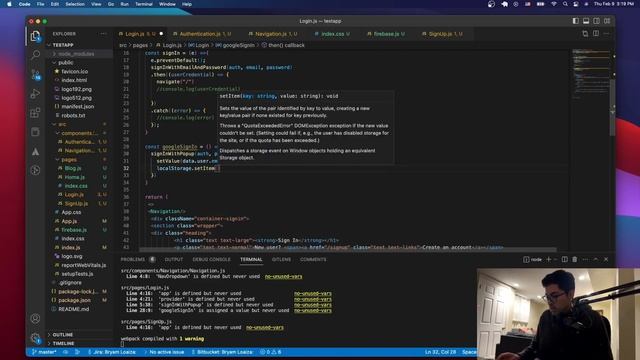Click master branch in status bar
This screenshot has width=640, height=360.
pyautogui.click(x=44, y=352)
